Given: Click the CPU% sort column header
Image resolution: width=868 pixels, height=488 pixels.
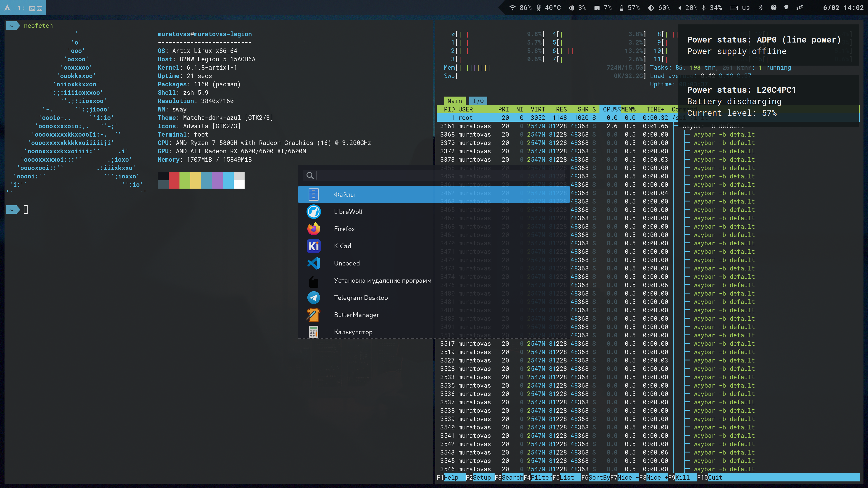Looking at the screenshot, I should (610, 109).
